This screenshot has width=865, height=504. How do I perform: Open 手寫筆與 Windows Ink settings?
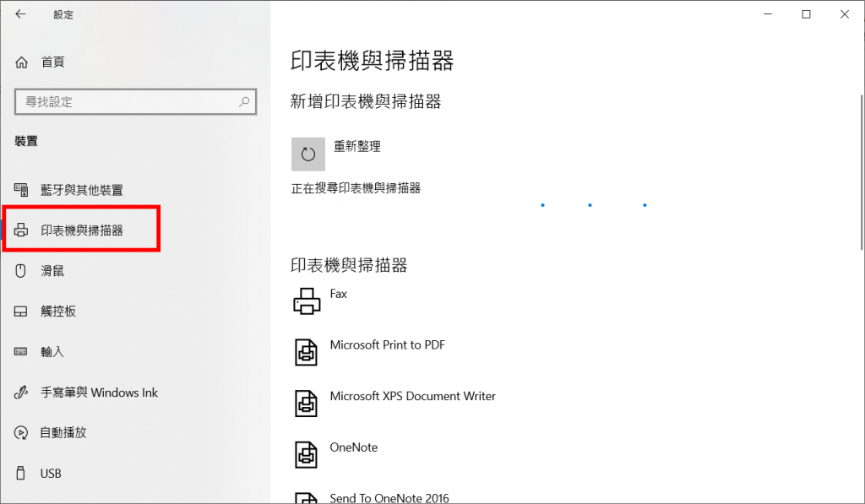coord(100,393)
